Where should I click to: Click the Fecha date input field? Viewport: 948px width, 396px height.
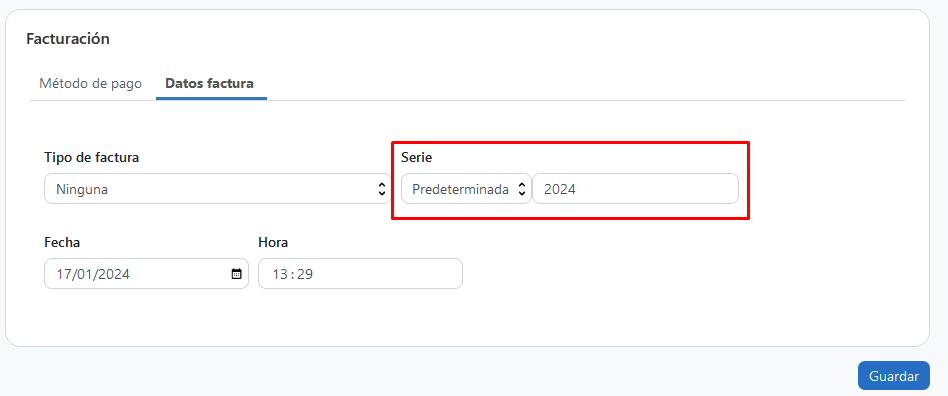(x=146, y=274)
